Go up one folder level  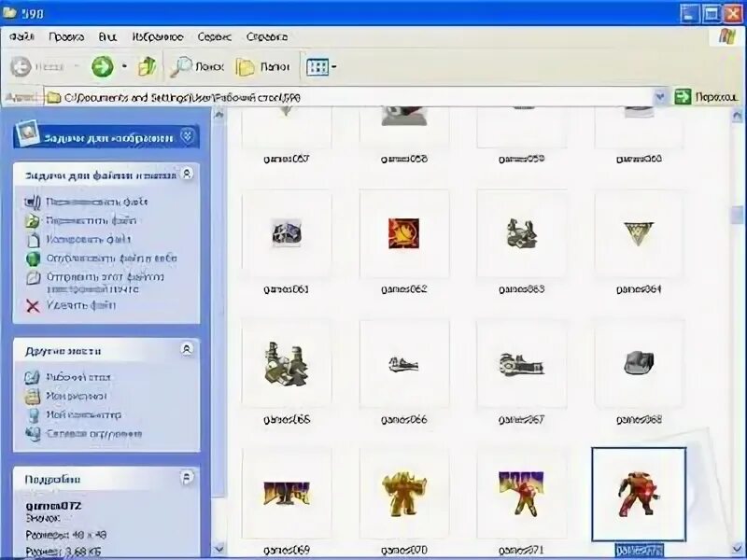pyautogui.click(x=148, y=66)
